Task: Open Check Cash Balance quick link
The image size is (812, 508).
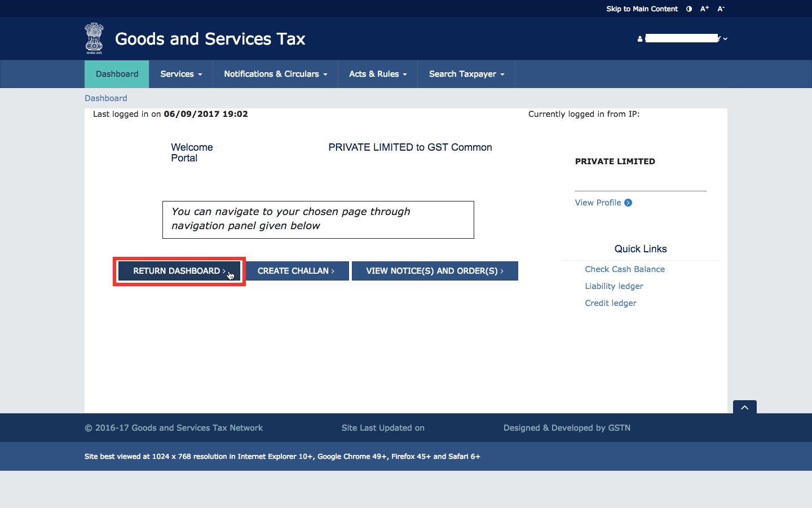Action: pos(624,269)
